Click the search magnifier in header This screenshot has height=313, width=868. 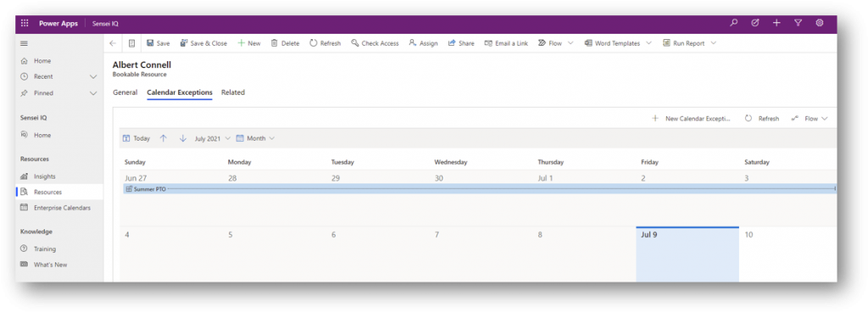(x=734, y=23)
